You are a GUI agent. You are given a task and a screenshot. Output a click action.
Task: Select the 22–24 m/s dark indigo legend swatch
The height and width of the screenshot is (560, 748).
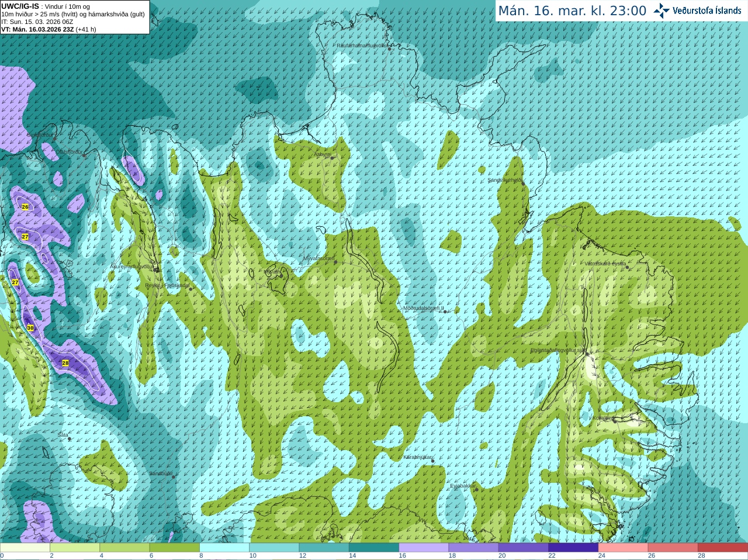[573, 548]
